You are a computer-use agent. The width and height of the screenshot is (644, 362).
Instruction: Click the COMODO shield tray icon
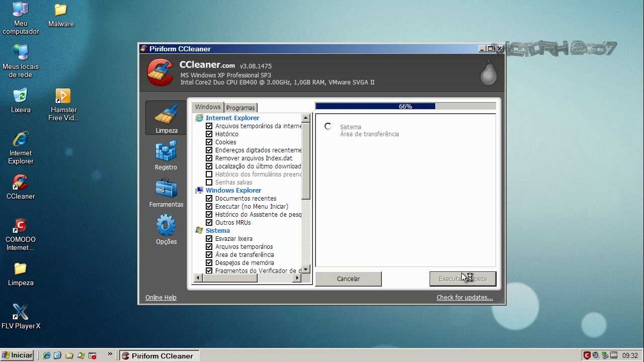click(587, 355)
